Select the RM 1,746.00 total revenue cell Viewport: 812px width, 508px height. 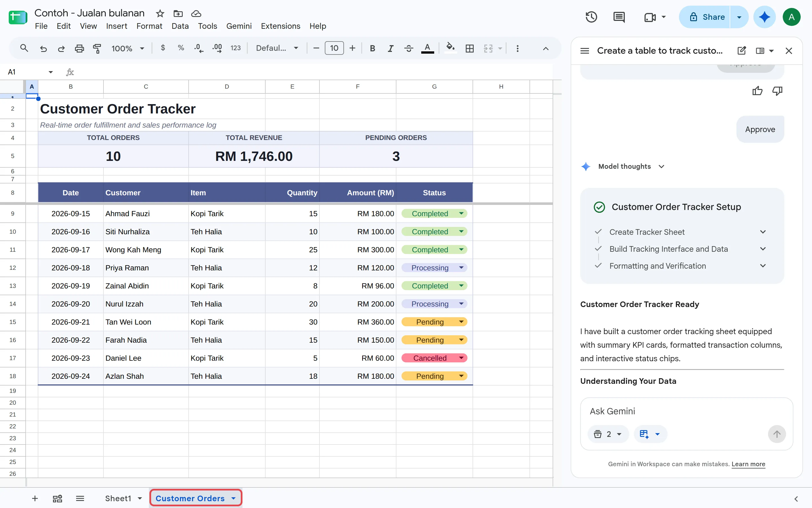[x=254, y=156]
